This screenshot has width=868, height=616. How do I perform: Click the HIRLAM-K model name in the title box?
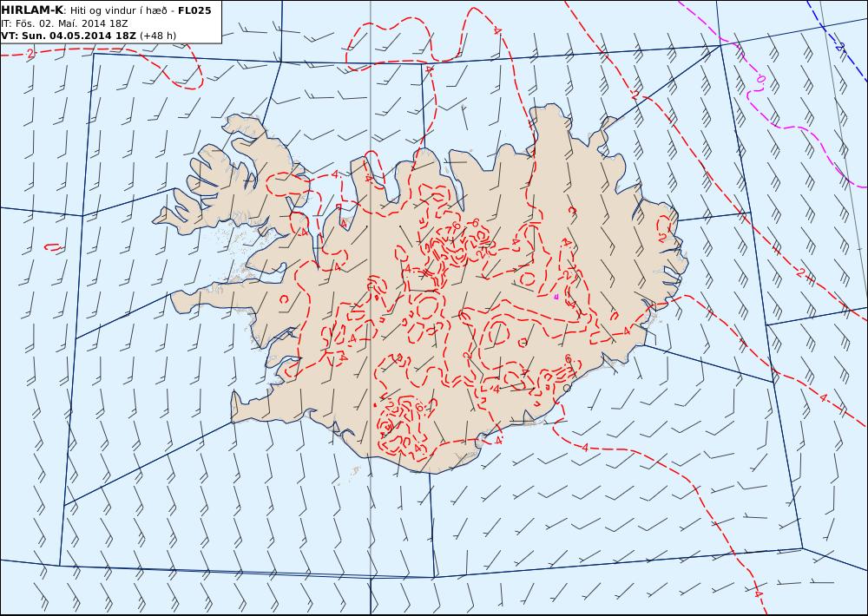pos(32,10)
